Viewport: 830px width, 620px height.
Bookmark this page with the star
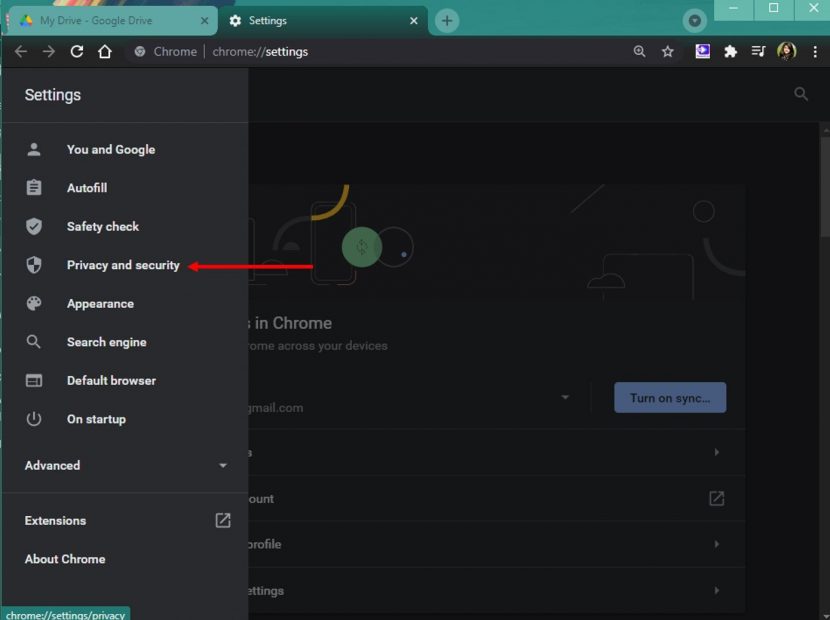[667, 51]
